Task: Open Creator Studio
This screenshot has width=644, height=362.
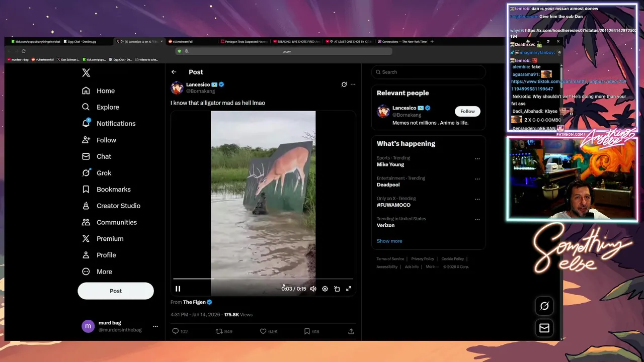Action: click(111, 206)
